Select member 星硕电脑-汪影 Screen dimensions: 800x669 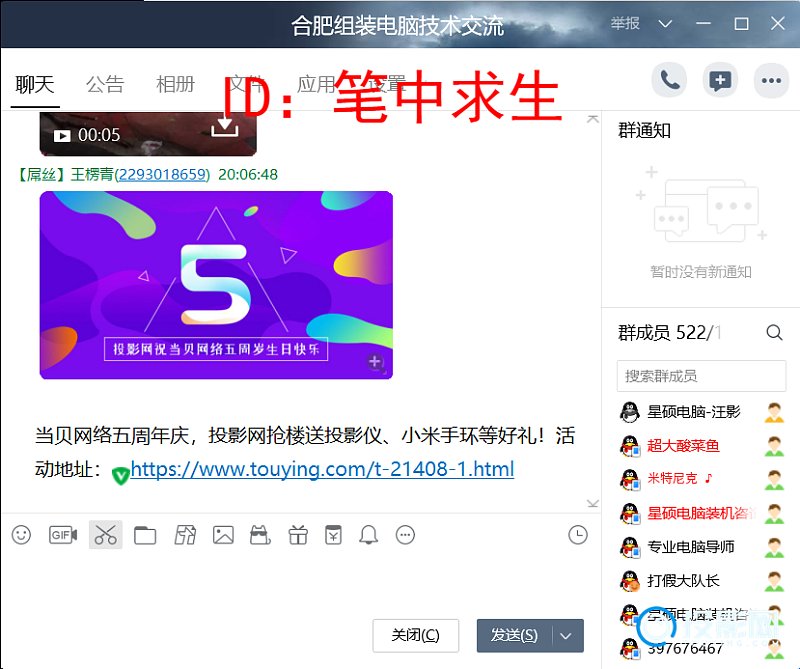tap(694, 412)
